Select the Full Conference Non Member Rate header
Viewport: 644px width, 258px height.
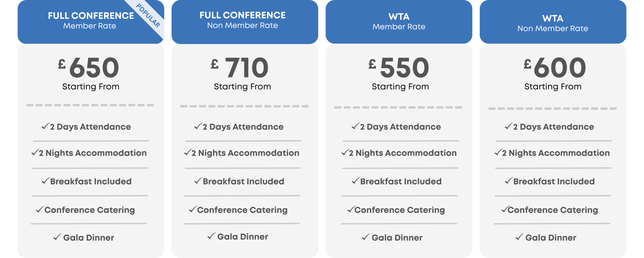click(243, 20)
